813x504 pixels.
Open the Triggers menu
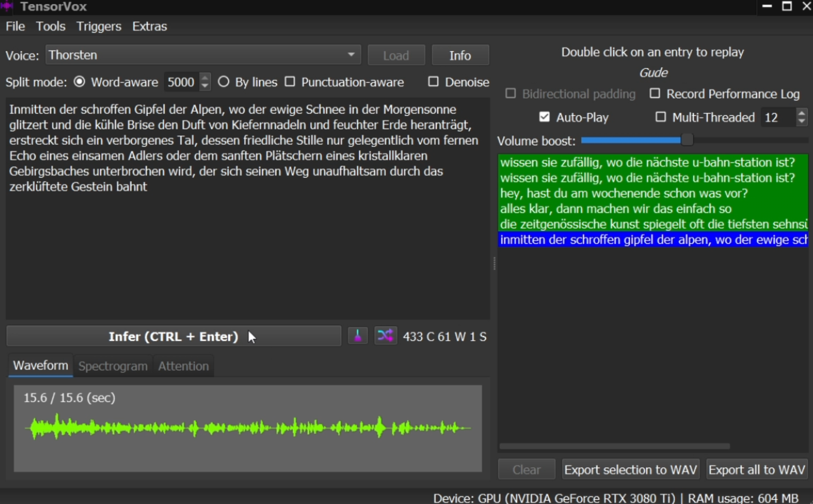point(99,26)
